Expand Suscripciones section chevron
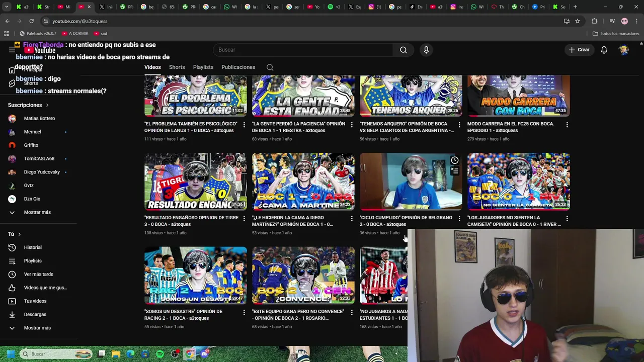Viewport: 644px width, 362px height. (47, 105)
